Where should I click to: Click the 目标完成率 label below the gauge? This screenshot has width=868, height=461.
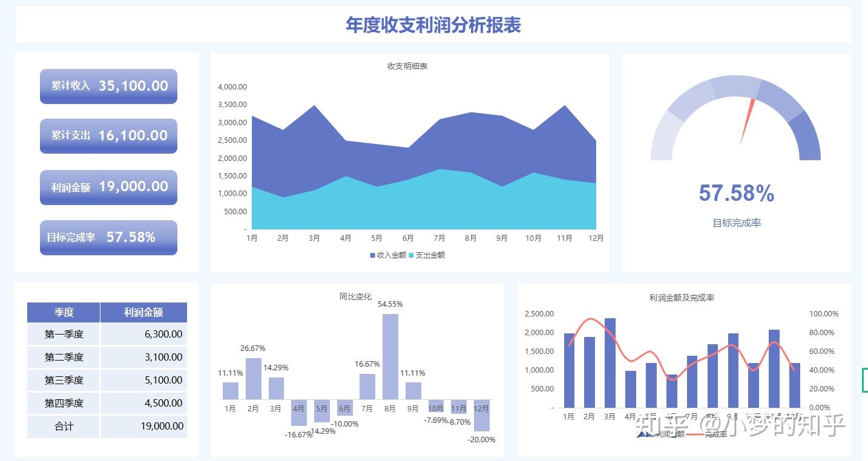[x=737, y=223]
